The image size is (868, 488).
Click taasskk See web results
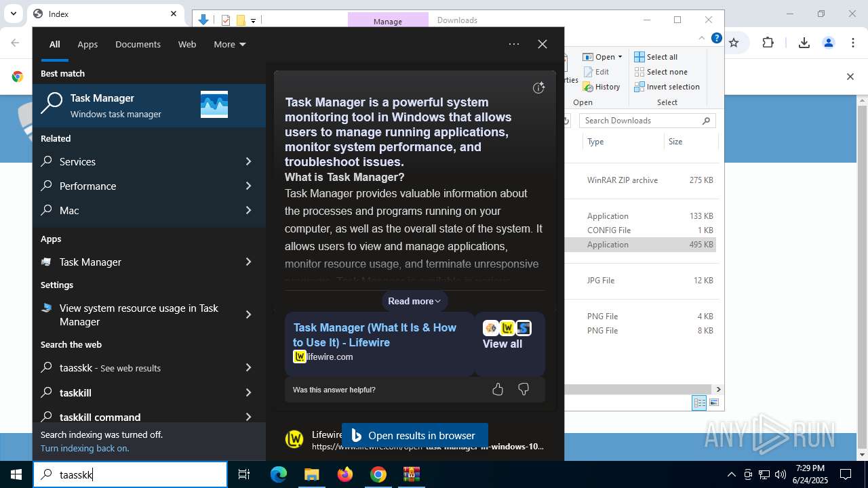pyautogui.click(x=110, y=368)
